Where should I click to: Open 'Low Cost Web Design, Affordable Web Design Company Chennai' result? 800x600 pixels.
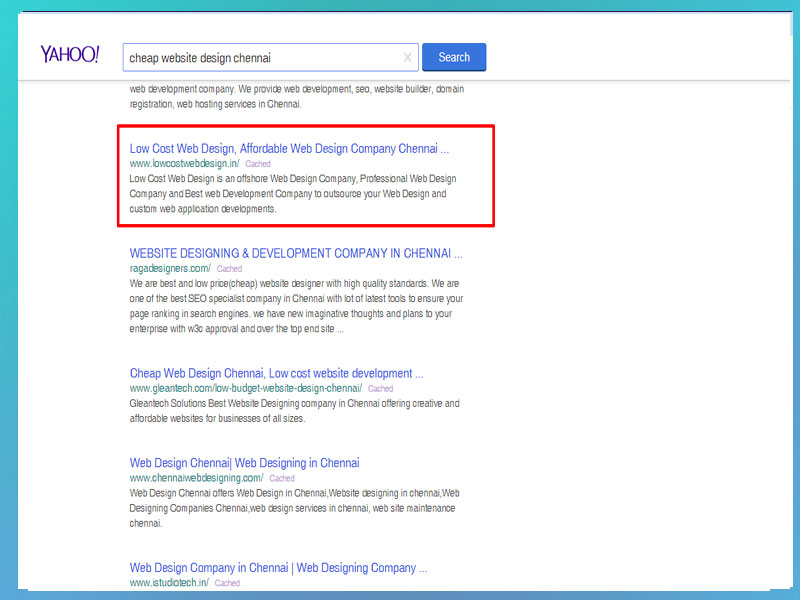click(289, 148)
